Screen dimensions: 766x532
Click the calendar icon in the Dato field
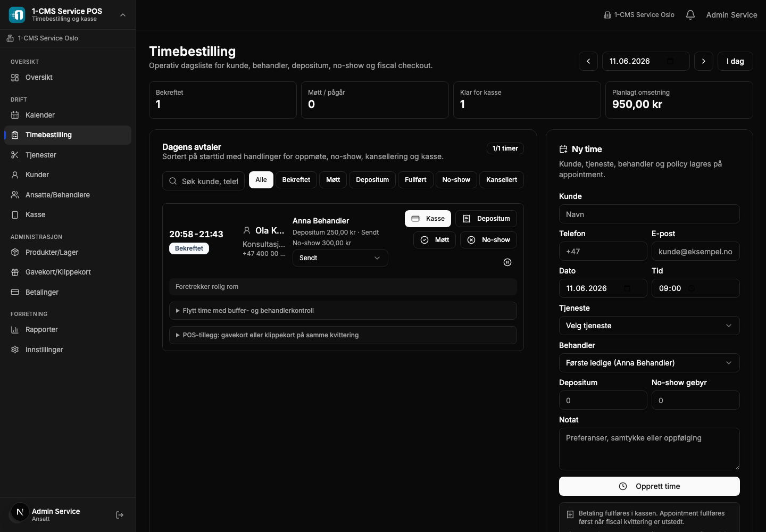[627, 288]
